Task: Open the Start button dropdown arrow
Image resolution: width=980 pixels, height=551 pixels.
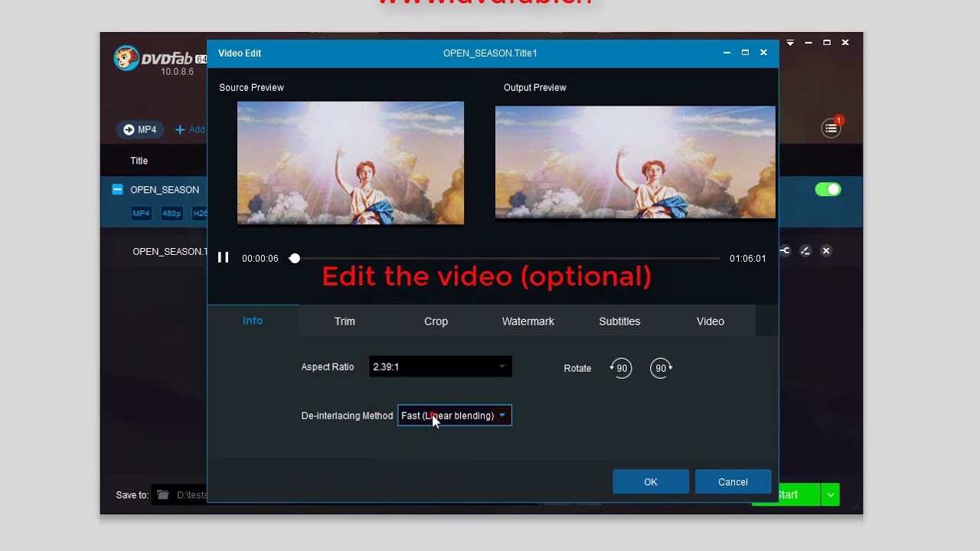Action: (830, 495)
